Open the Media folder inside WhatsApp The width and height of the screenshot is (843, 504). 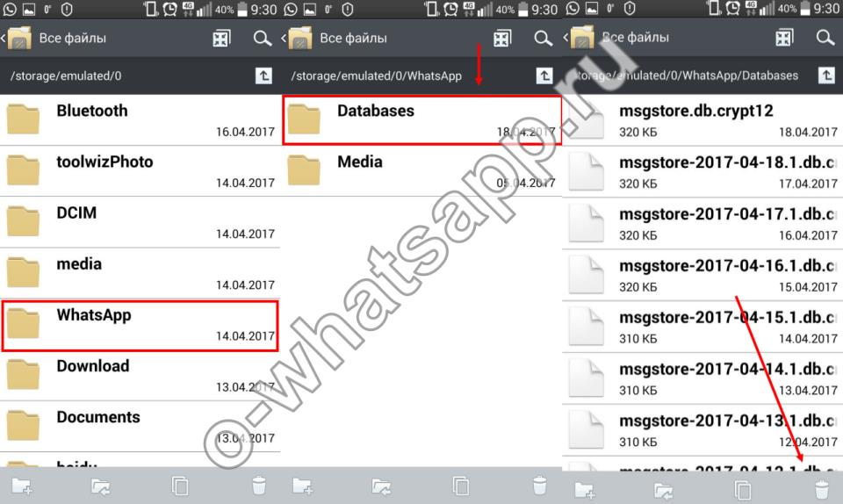421,171
